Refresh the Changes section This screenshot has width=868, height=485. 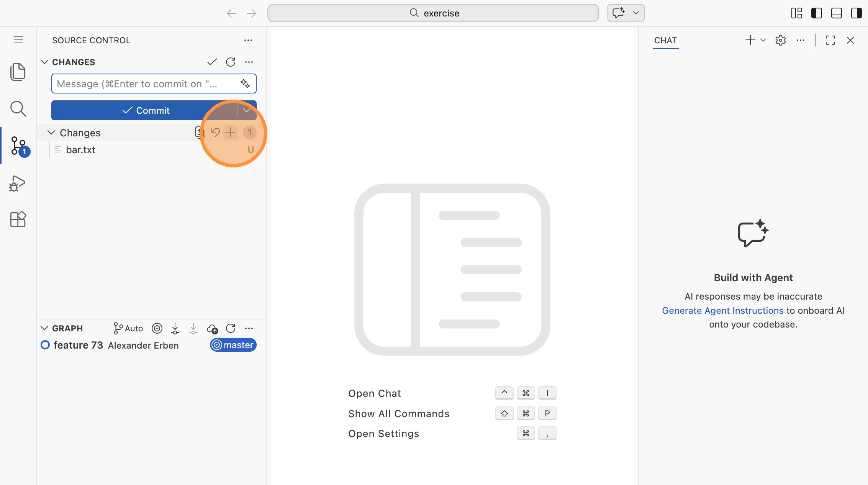[231, 62]
